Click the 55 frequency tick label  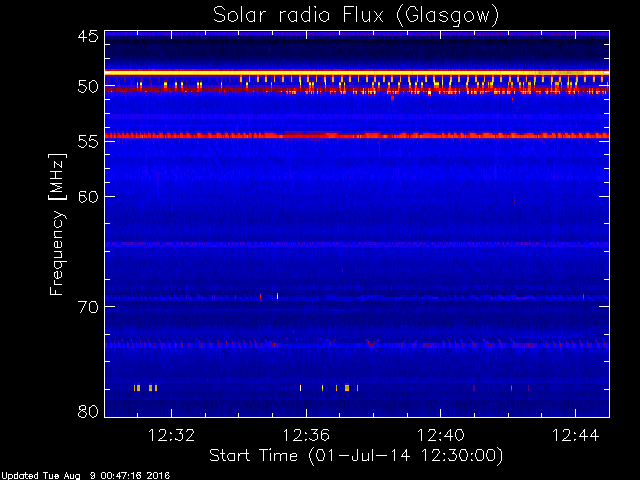(x=88, y=142)
